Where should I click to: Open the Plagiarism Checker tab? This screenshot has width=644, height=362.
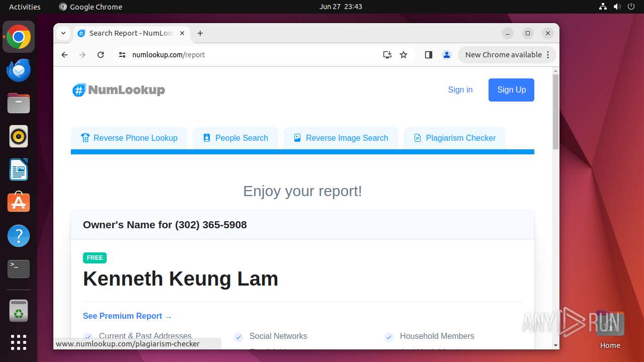454,138
